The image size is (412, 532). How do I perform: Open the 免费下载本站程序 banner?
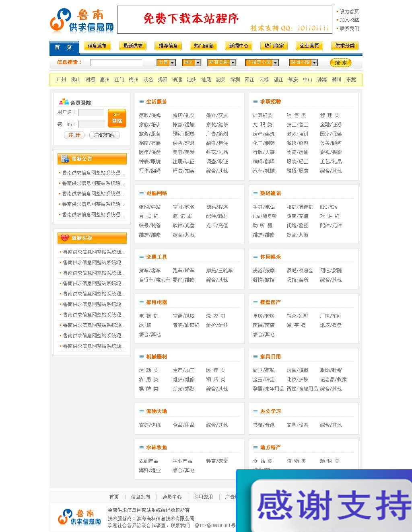[x=225, y=20]
